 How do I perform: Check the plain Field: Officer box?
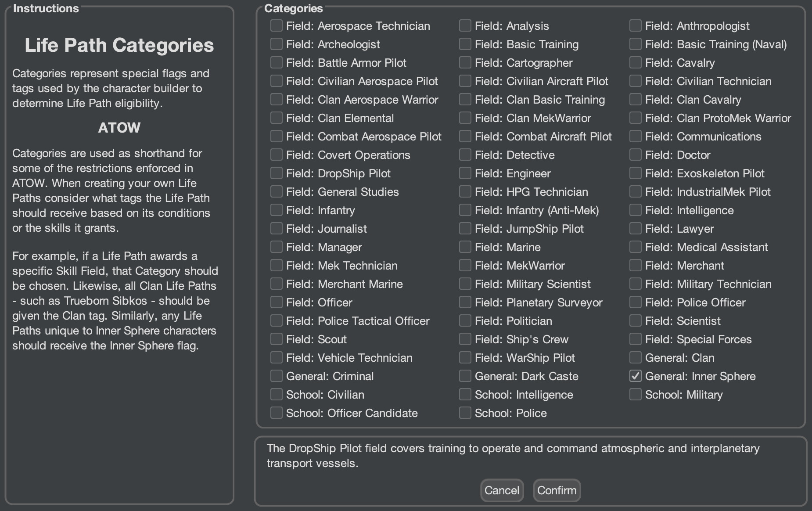click(x=277, y=302)
